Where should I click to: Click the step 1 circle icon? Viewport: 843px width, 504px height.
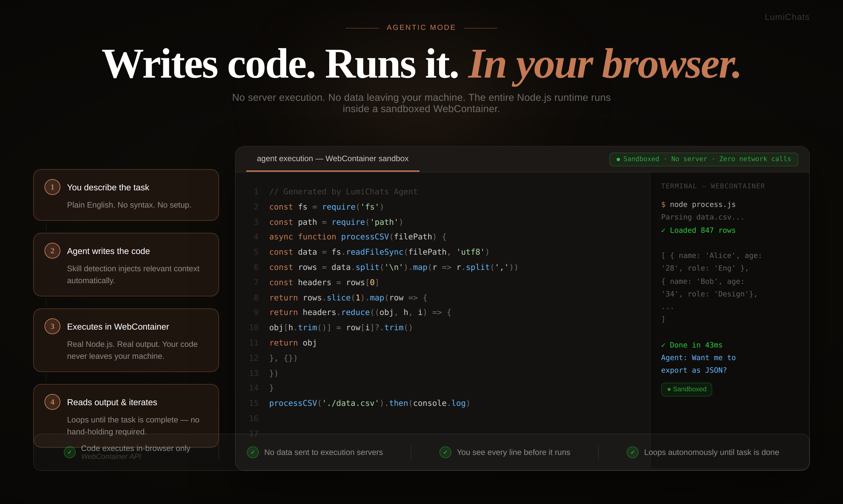pyautogui.click(x=52, y=187)
